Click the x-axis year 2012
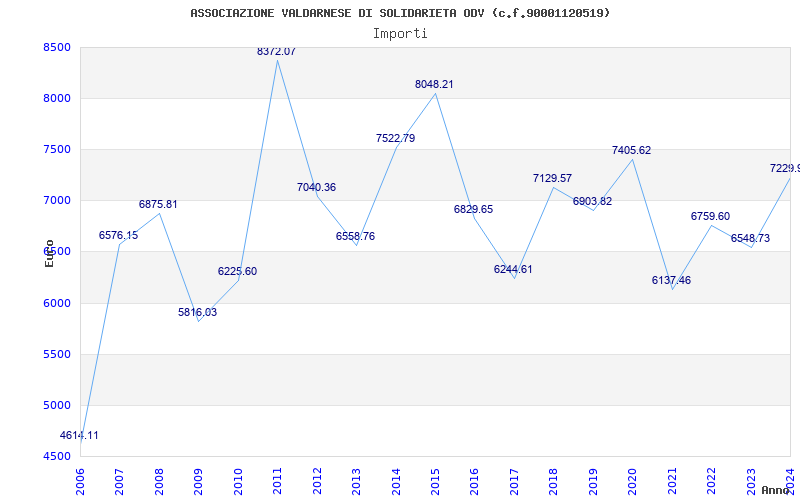 [317, 481]
